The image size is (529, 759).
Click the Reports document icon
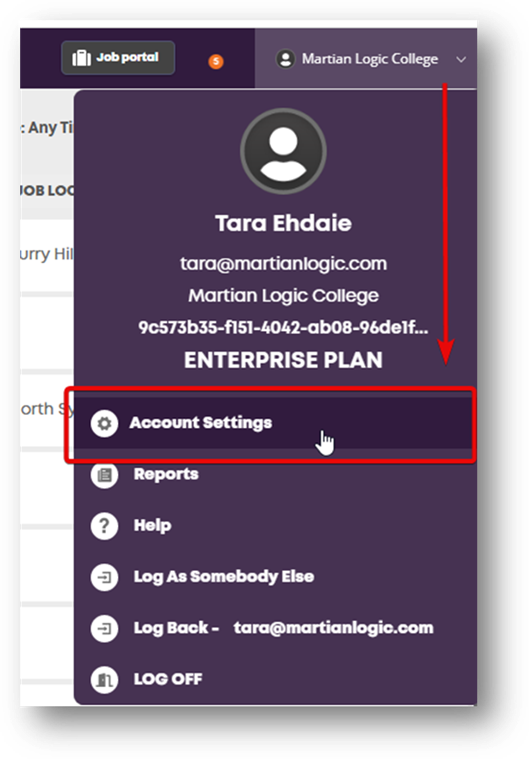coord(104,475)
